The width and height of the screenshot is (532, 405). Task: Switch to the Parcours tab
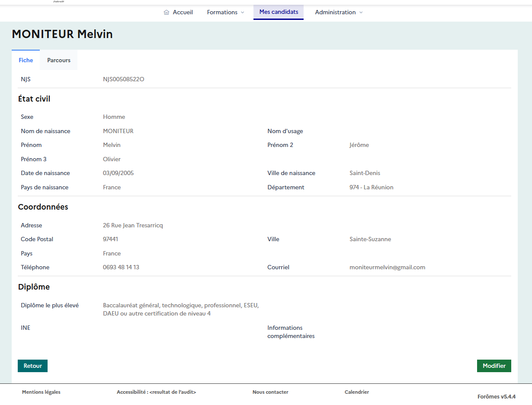click(x=59, y=60)
